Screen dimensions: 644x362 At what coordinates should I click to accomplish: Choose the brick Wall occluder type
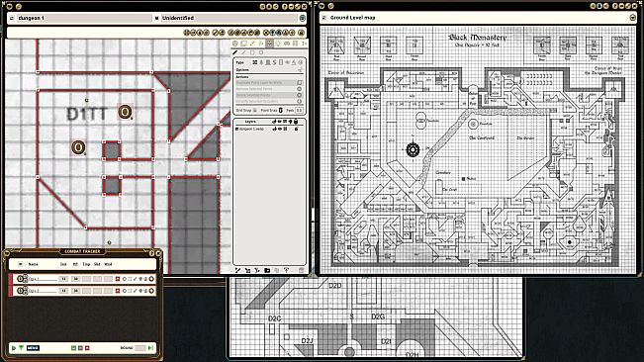[255, 62]
